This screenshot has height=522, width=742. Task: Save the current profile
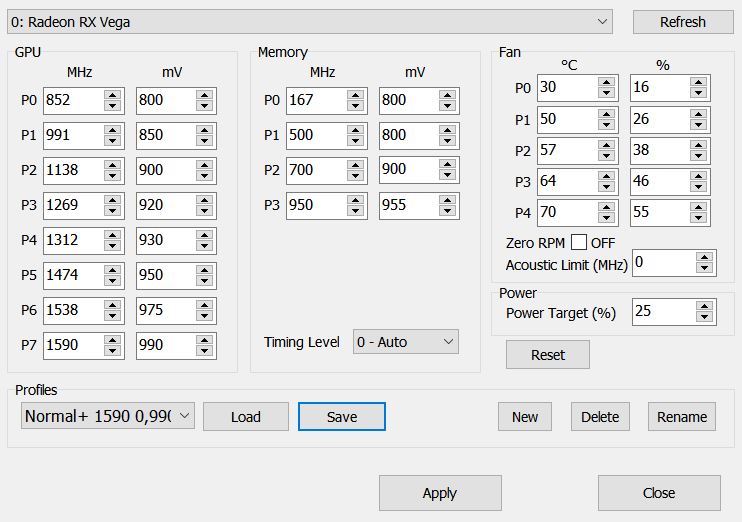pos(342,416)
